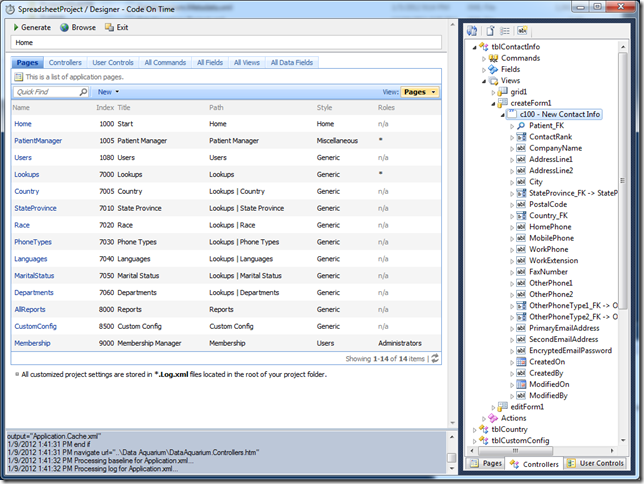Open the Membership page link
The width and height of the screenshot is (644, 484).
tap(34, 343)
